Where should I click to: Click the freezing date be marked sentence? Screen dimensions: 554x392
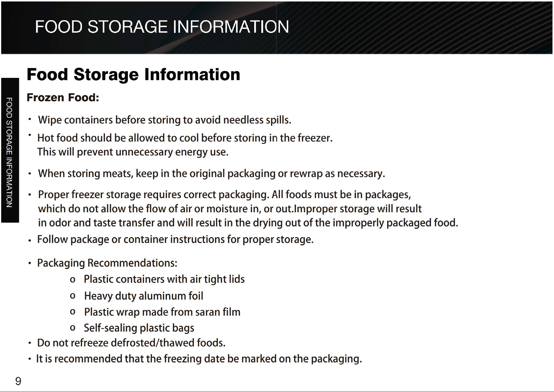pyautogui.click(x=199, y=359)
